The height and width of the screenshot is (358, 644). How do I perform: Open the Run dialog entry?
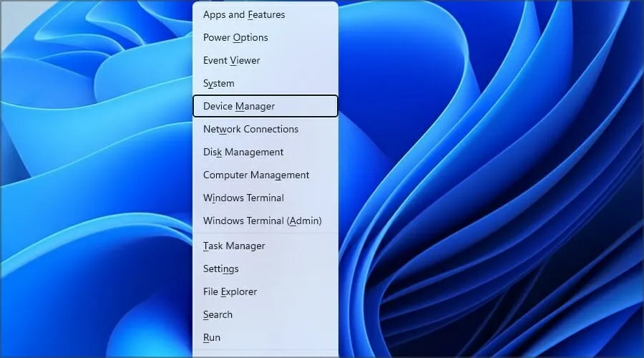(x=211, y=338)
